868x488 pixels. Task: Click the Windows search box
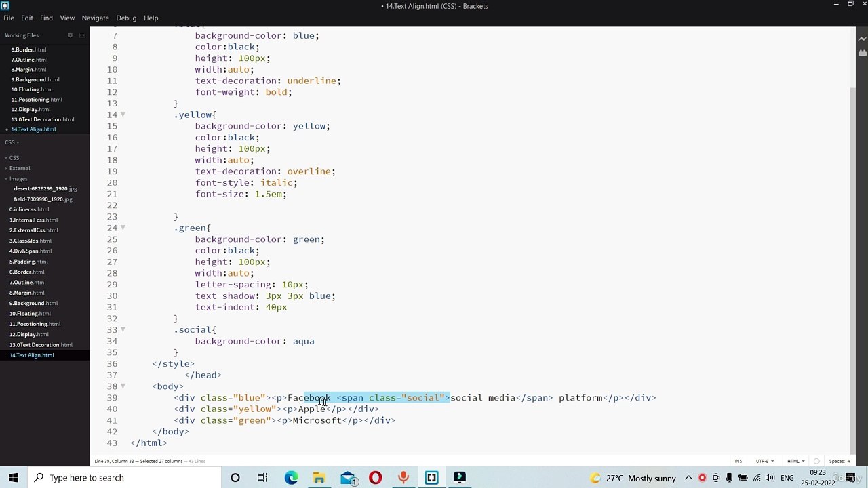click(x=122, y=478)
